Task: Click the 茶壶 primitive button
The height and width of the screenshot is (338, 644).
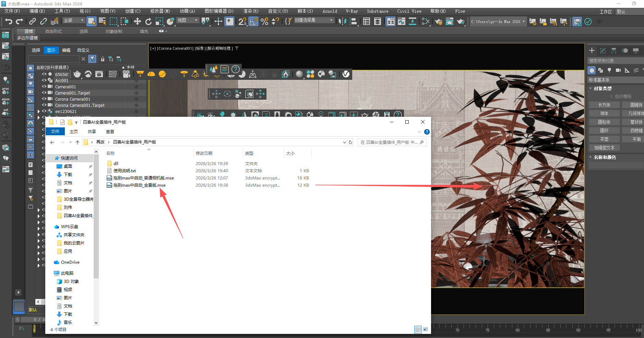Action: pyautogui.click(x=604, y=139)
